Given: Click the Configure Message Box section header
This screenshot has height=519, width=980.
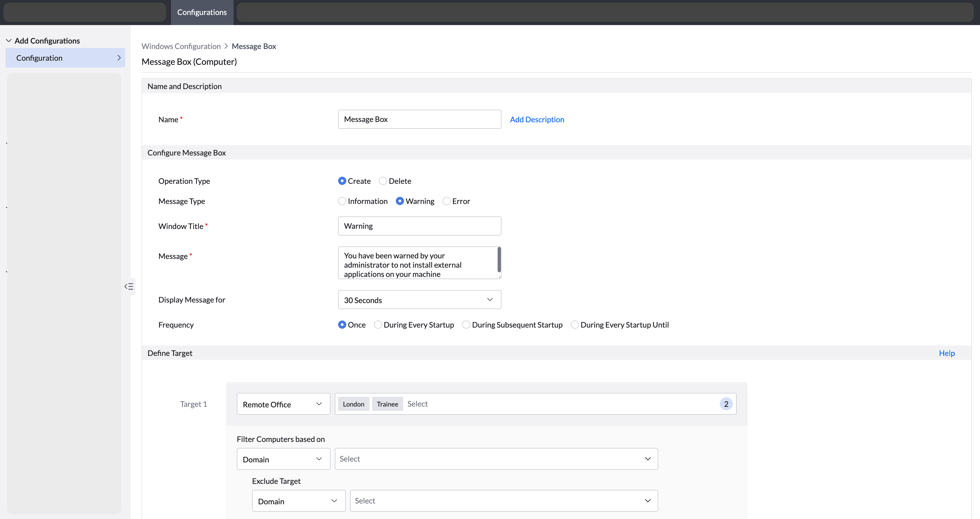Looking at the screenshot, I should point(186,152).
